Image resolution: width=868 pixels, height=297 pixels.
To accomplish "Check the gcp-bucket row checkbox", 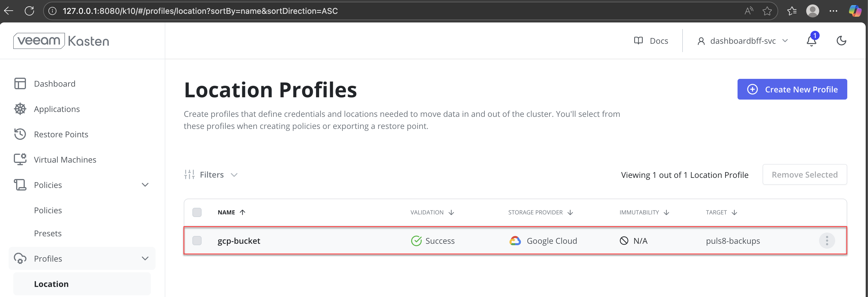I will pos(197,240).
